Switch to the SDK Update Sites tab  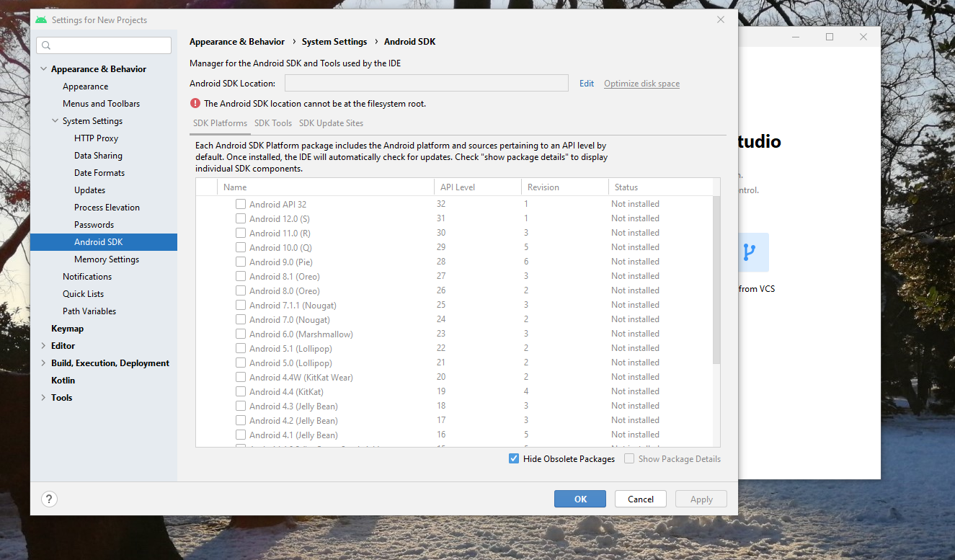[x=331, y=123]
